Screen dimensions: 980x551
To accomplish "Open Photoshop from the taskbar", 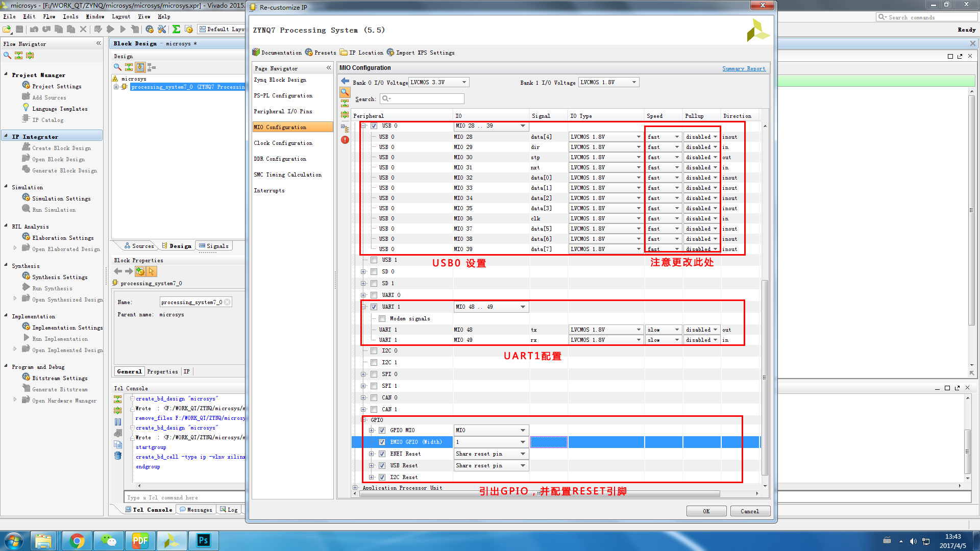I will coord(204,540).
